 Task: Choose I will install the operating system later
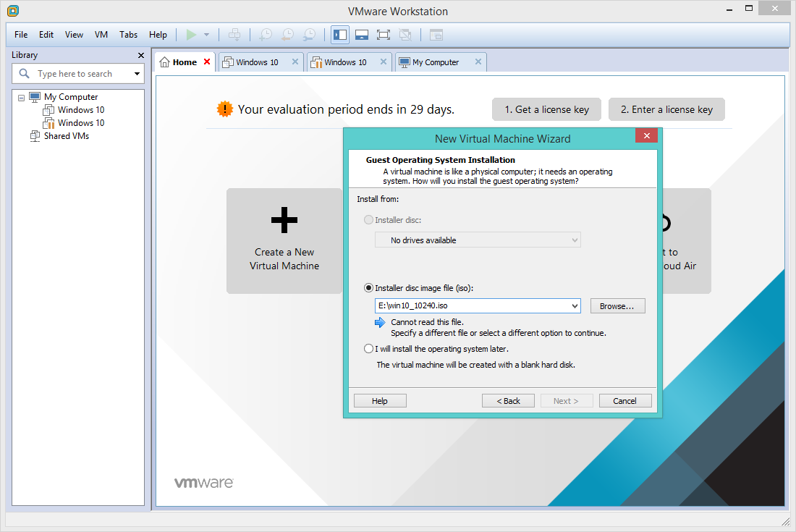point(368,349)
